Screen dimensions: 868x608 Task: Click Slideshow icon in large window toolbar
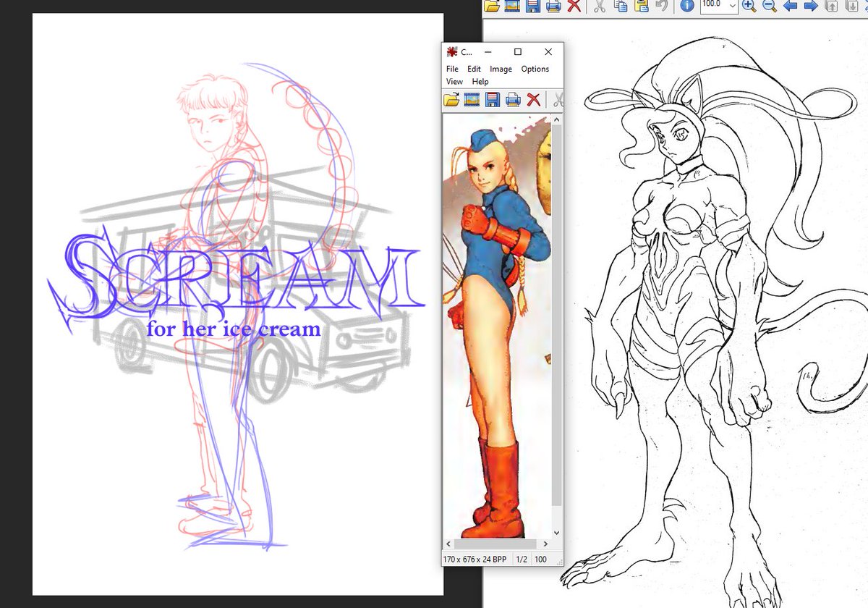512,5
